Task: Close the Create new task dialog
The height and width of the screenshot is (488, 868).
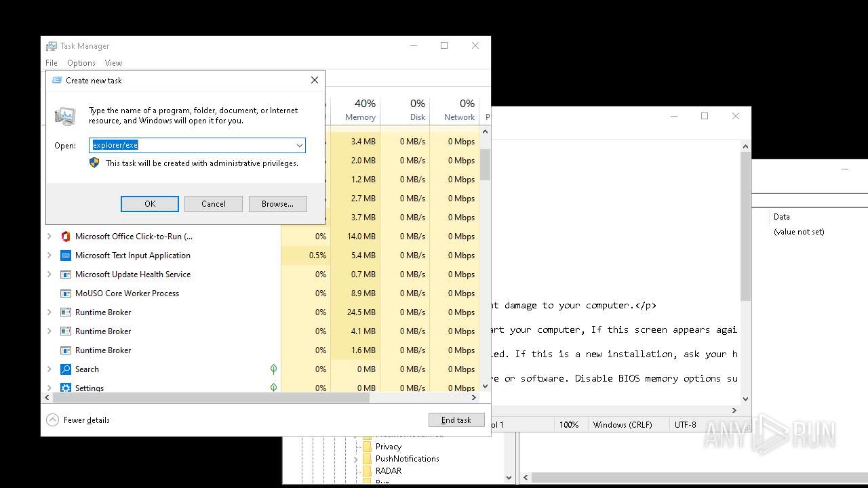Action: [315, 80]
